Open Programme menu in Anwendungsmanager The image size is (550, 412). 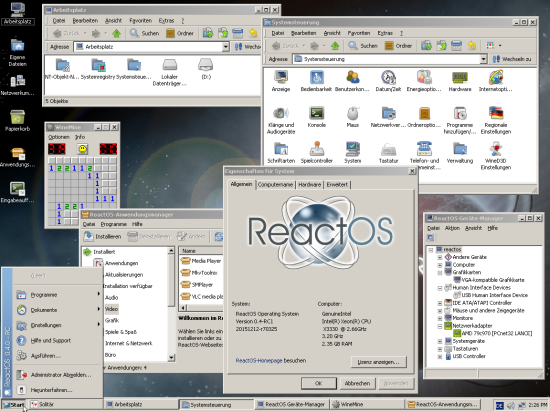click(114, 224)
